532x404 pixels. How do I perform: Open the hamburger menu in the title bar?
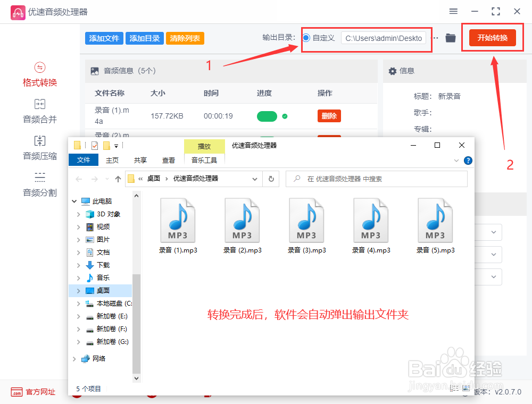pos(453,12)
